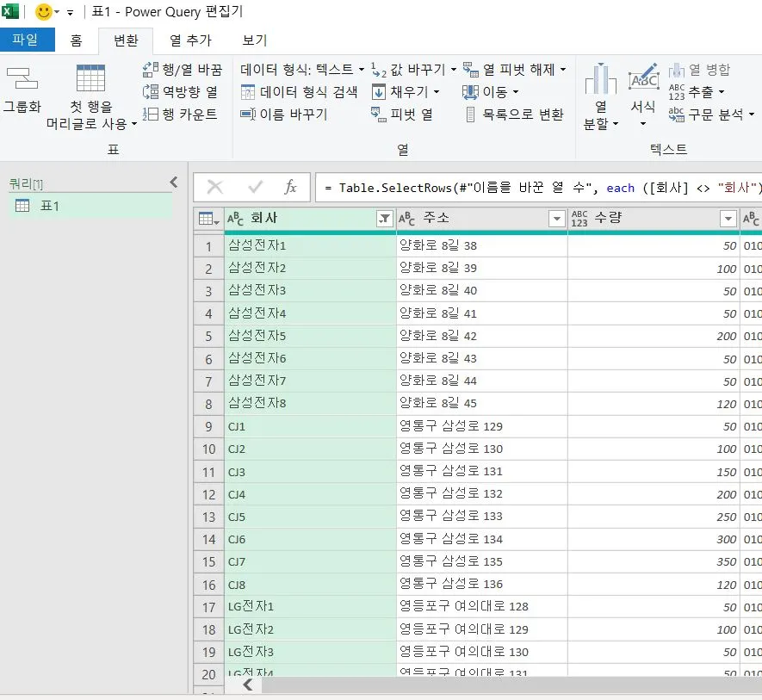Click the fx formula icon
Image resolution: width=762 pixels, height=700 pixels.
point(290,187)
